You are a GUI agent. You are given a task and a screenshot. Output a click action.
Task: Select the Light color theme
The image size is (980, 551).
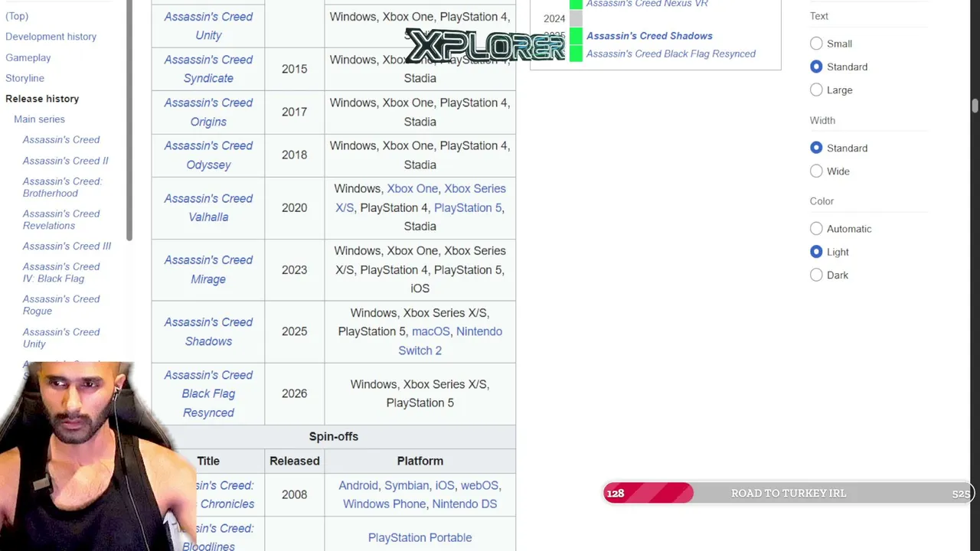[x=816, y=251]
